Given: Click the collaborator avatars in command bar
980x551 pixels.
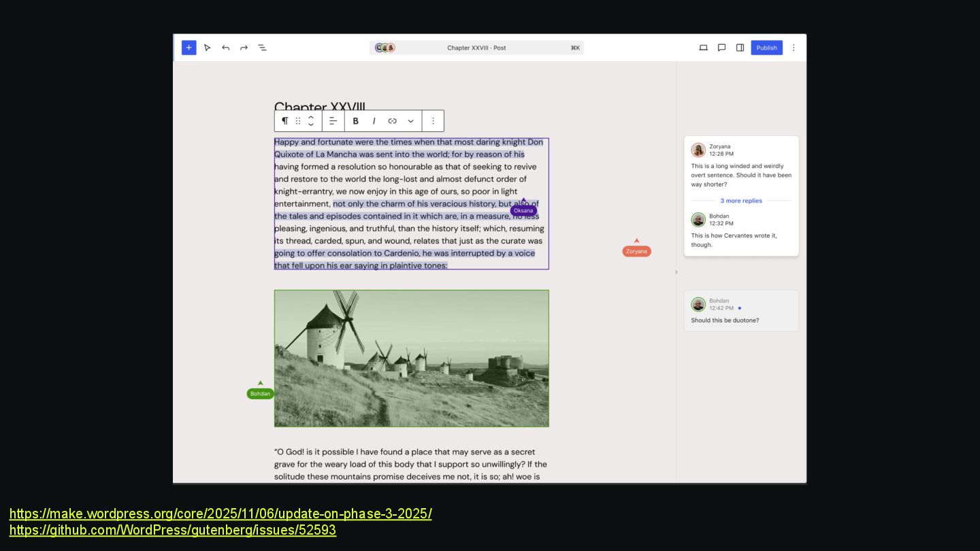Looking at the screenshot, I should coord(385,48).
